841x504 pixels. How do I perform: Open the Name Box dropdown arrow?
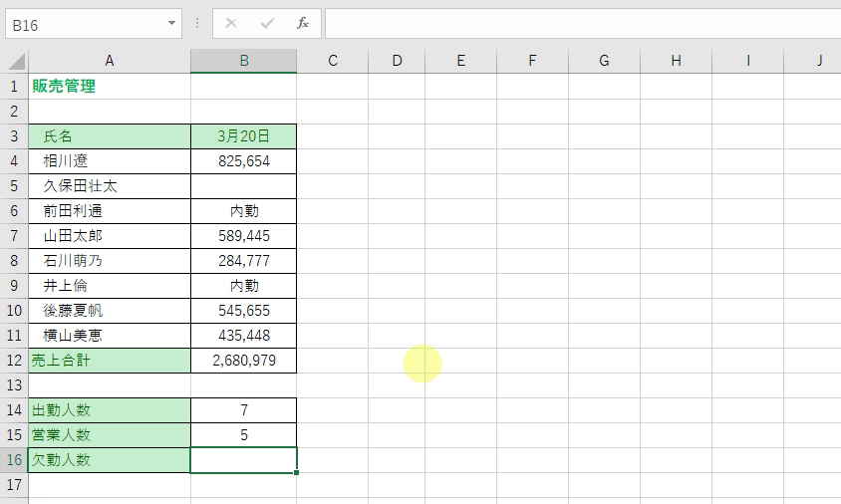pyautogui.click(x=172, y=23)
